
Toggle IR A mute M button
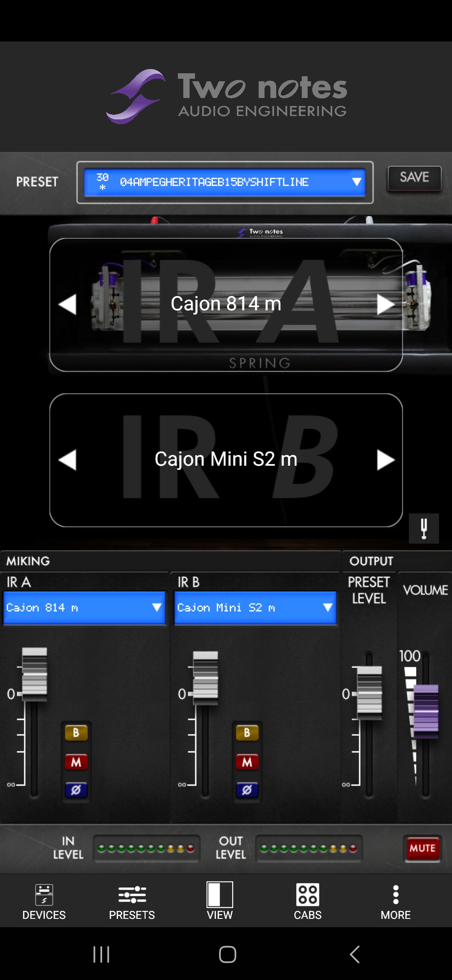76,762
